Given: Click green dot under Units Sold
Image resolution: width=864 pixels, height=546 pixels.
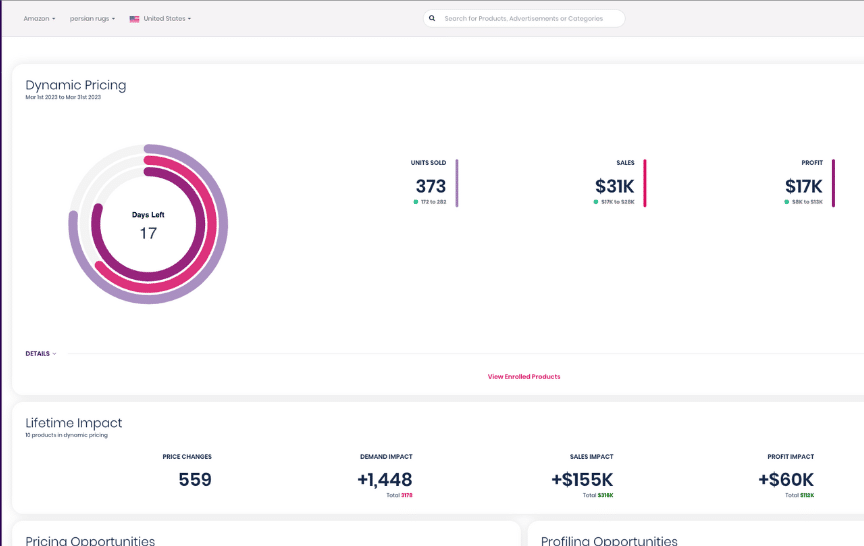Looking at the screenshot, I should click(415, 201).
